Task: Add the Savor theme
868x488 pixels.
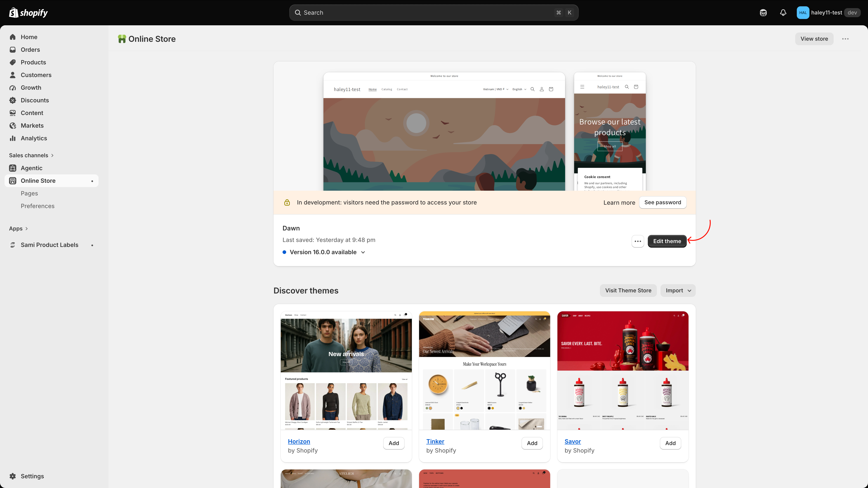Action: [670, 443]
